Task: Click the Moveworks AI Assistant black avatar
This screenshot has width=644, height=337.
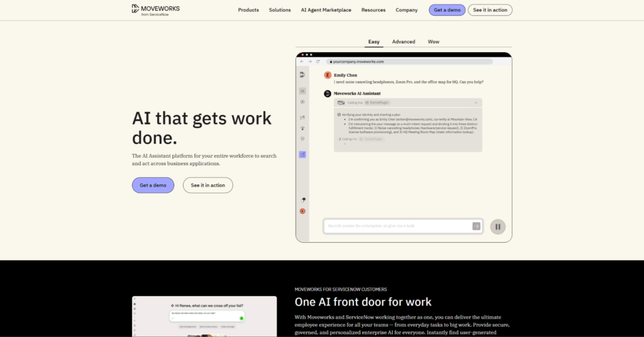Action: point(327,94)
